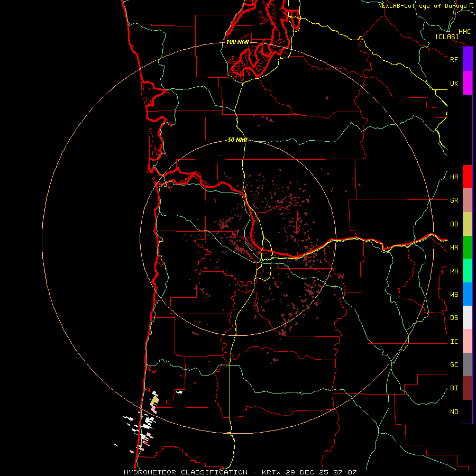The width and height of the screenshot is (476, 476).
Task: Click the red HA legend color swatch
Action: click(467, 177)
